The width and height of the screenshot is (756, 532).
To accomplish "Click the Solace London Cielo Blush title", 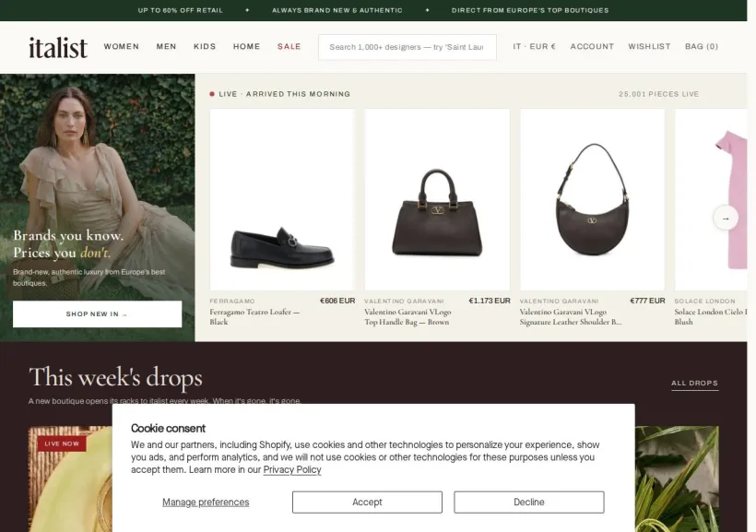I will (x=710, y=317).
